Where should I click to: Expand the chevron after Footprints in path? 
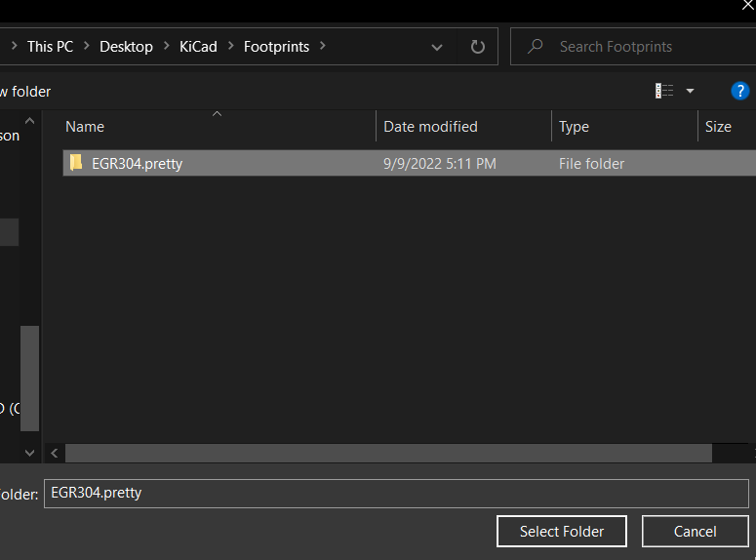[x=323, y=46]
